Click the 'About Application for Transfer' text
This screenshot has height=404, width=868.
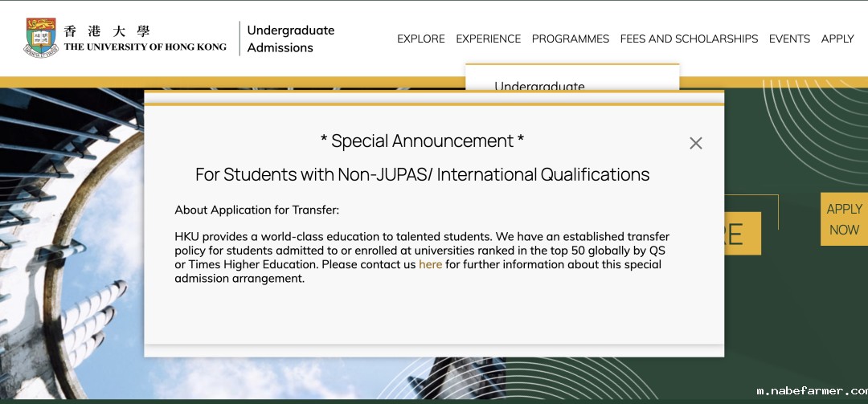pos(257,210)
